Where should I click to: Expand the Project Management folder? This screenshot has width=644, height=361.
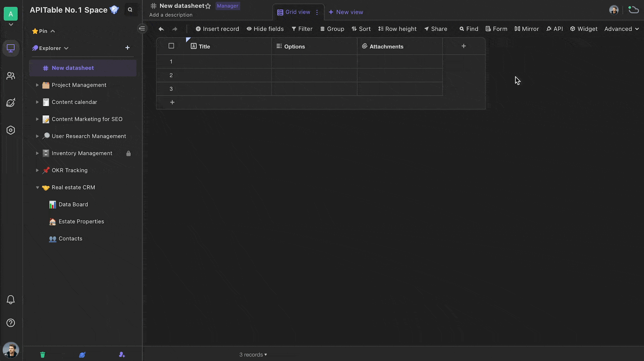click(x=37, y=85)
